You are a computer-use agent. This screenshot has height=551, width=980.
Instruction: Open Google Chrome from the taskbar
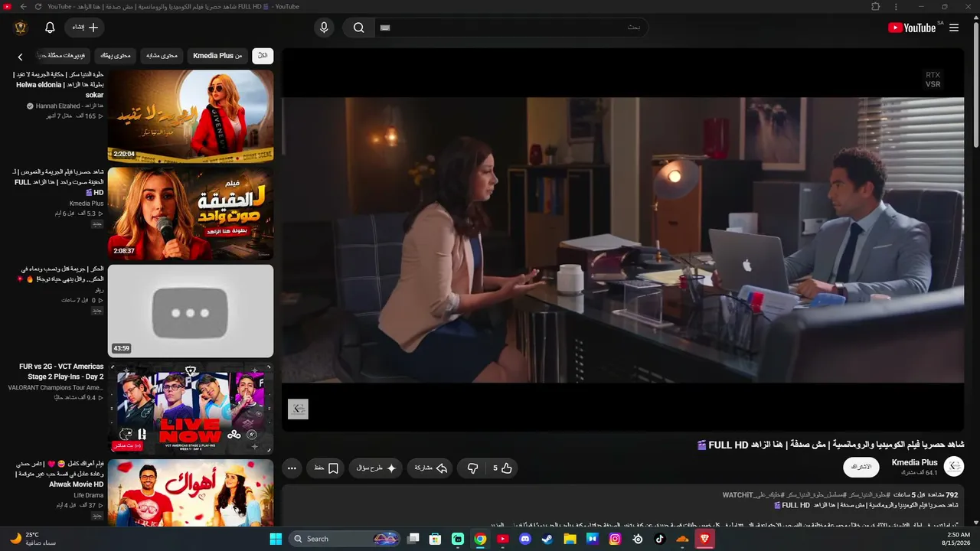(x=480, y=539)
